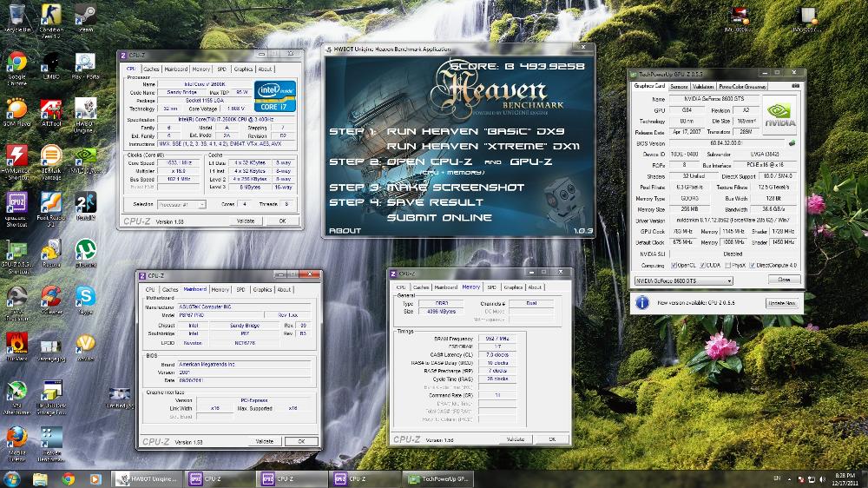The width and height of the screenshot is (868, 488).
Task: Open the MSI Afterburner desktop shortcut
Action: tap(16, 398)
